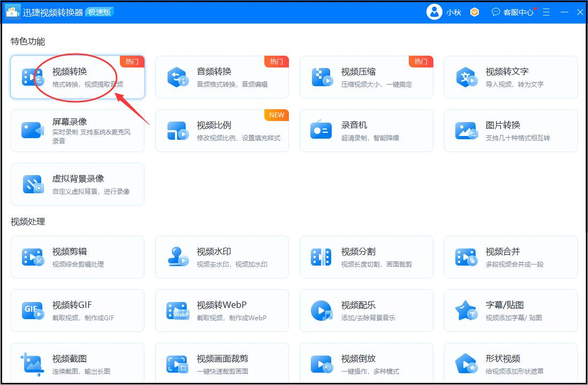The height and width of the screenshot is (385, 588).
Task: Click the 视频画面裁剪 crop icon
Action: pos(177,364)
